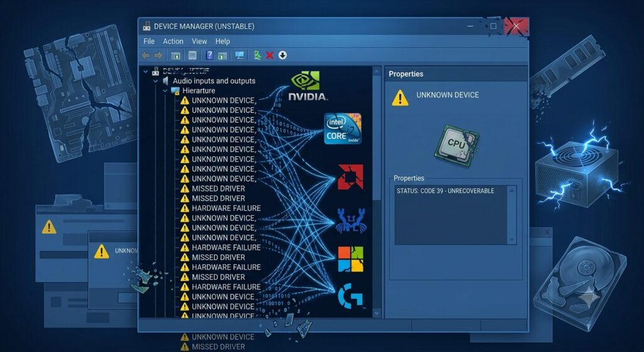644x352 pixels.
Task: Click the NVIDIA logo
Action: [x=308, y=86]
